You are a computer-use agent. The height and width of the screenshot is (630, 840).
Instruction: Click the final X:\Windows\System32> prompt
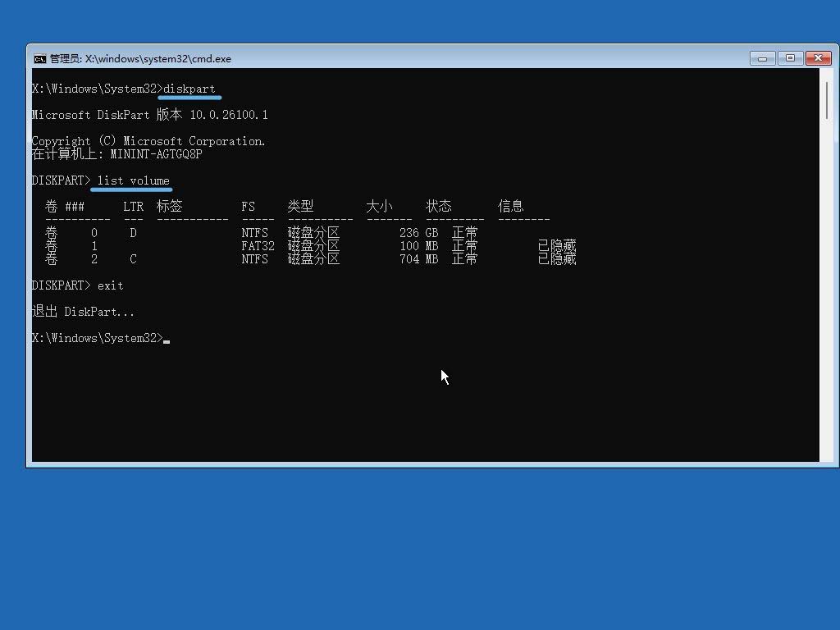(x=97, y=338)
